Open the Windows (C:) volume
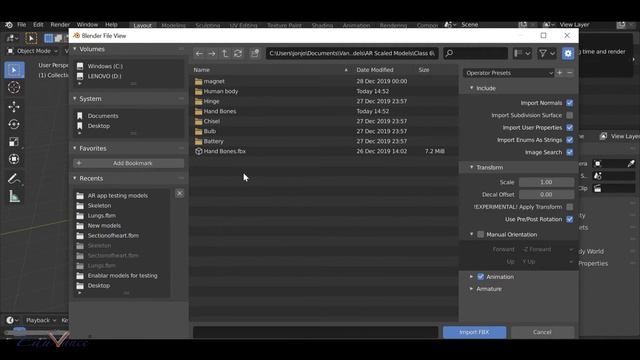Image resolution: width=640 pixels, height=360 pixels. 105,66
